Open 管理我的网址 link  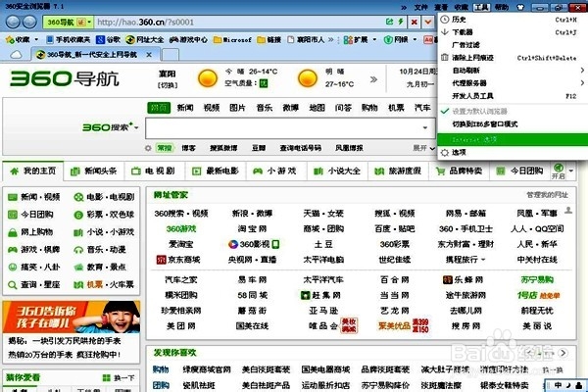pyautogui.click(x=547, y=195)
